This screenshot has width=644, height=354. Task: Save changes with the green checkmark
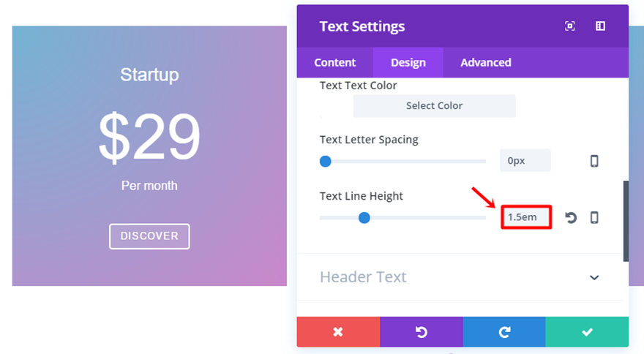click(587, 332)
